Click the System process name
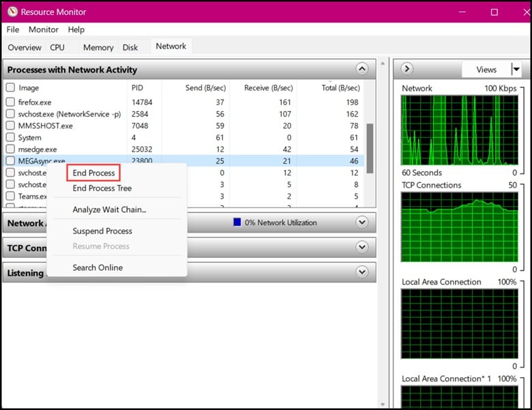 (29, 137)
